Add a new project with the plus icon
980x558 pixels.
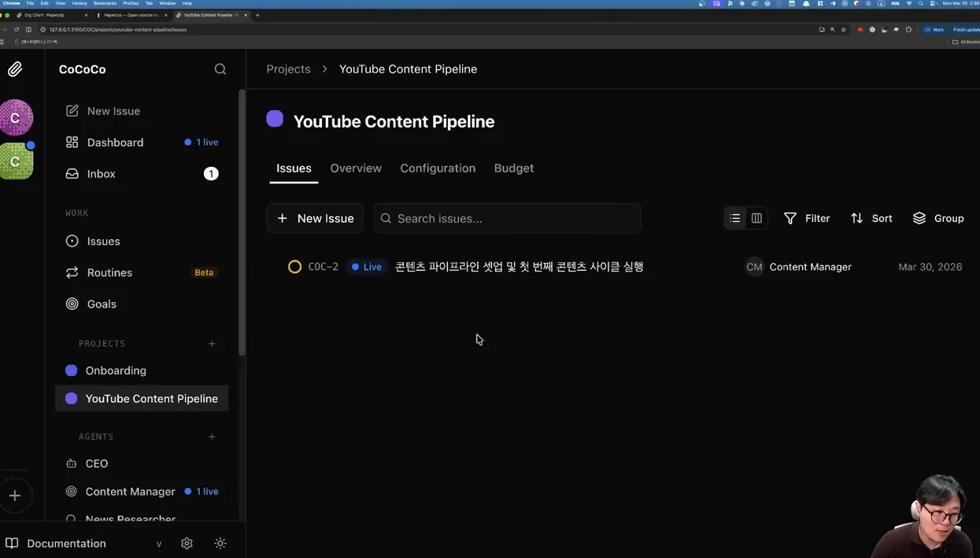[212, 344]
